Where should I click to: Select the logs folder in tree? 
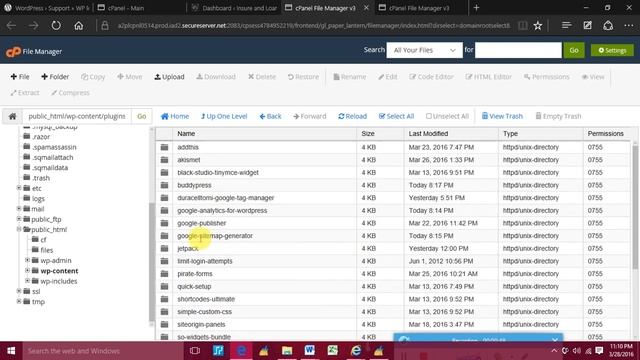(x=38, y=199)
